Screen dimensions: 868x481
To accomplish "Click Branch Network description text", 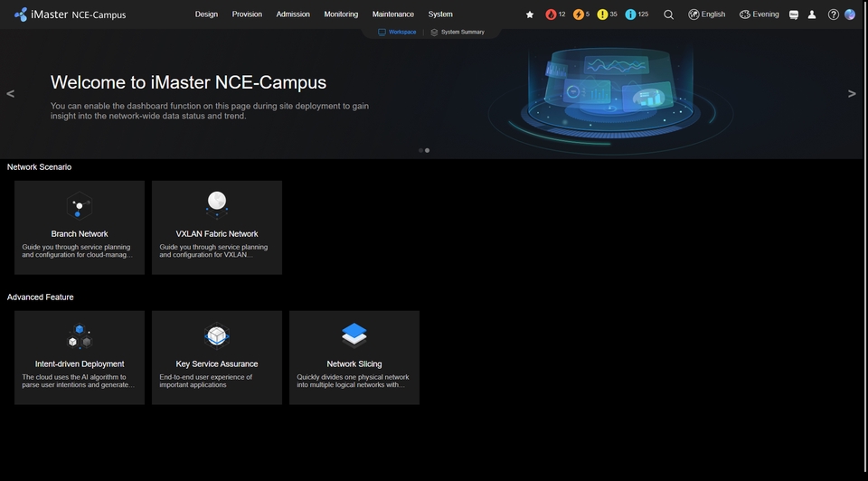I will [77, 250].
